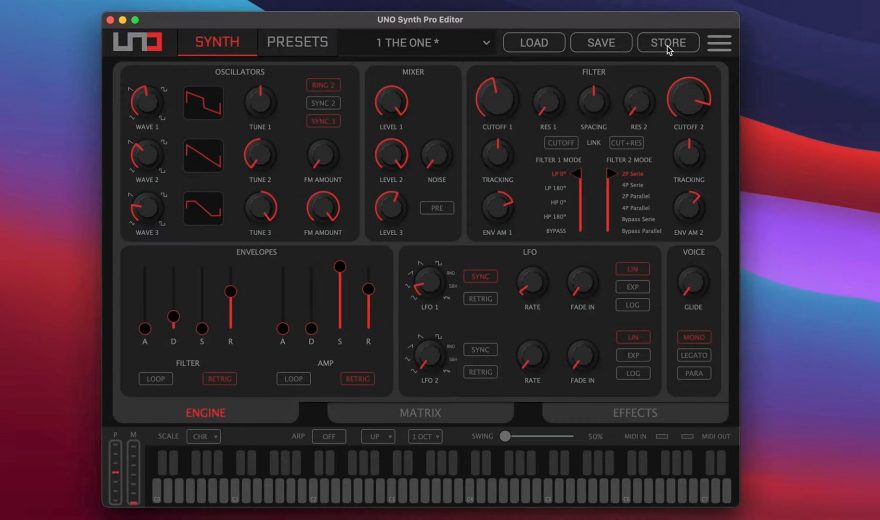Screen dimensions: 880x520
Task: Switch to the SYNTH tab
Action: point(217,42)
